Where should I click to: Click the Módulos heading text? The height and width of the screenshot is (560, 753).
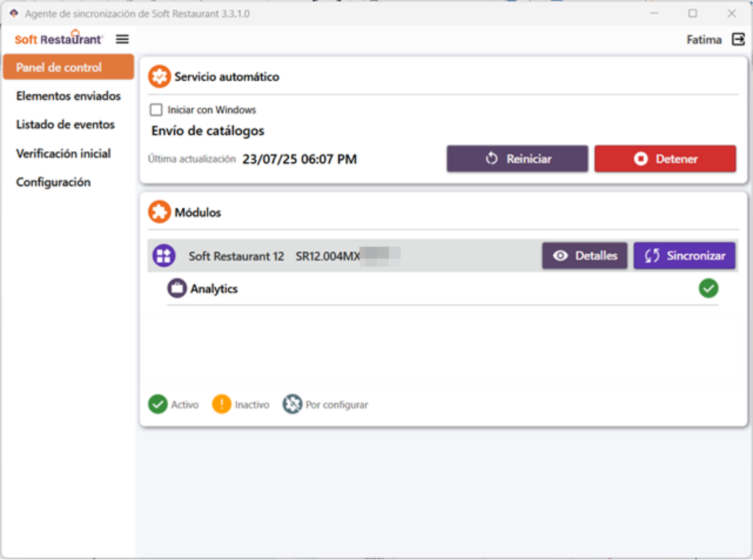click(198, 213)
